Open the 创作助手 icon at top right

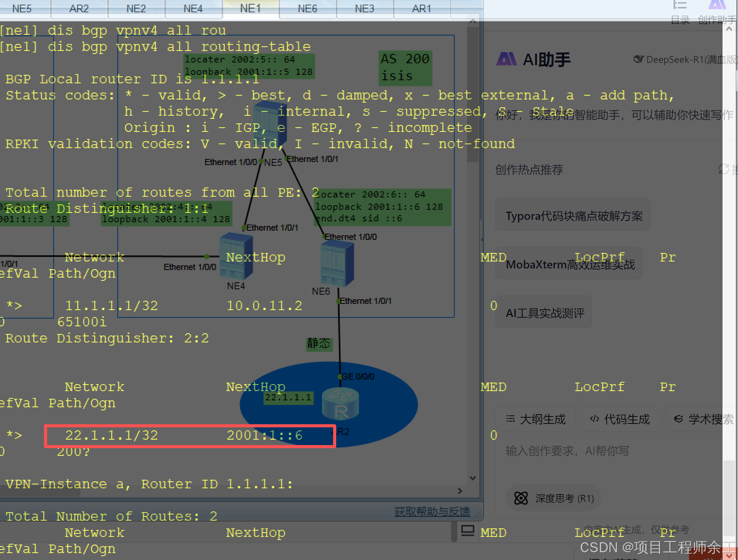pyautogui.click(x=717, y=5)
